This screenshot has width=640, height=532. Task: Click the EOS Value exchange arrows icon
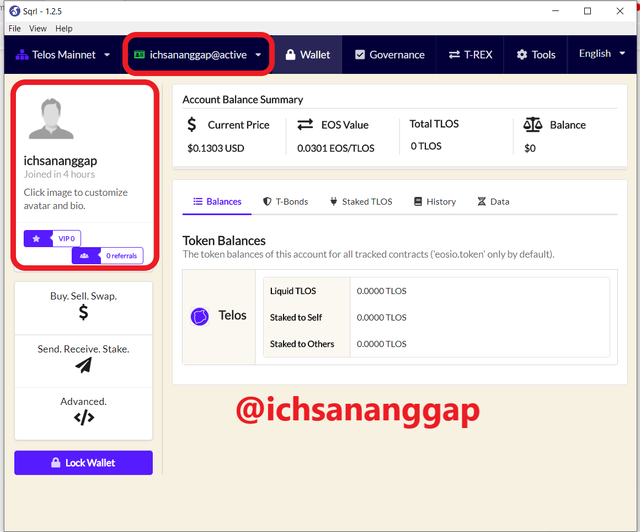[x=305, y=125]
